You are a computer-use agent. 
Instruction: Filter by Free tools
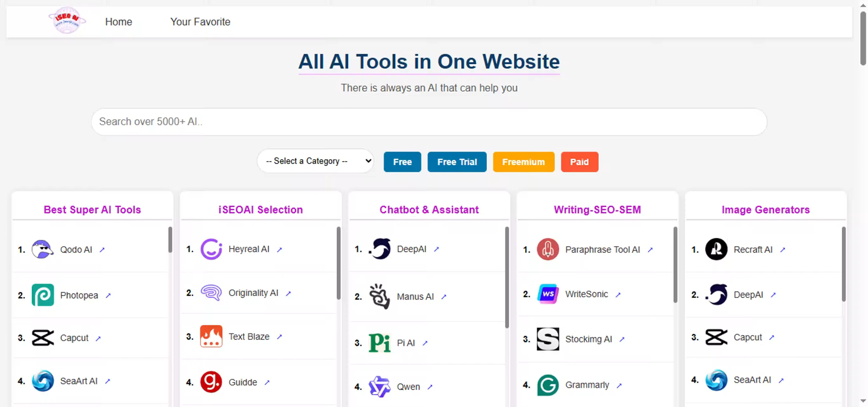402,162
